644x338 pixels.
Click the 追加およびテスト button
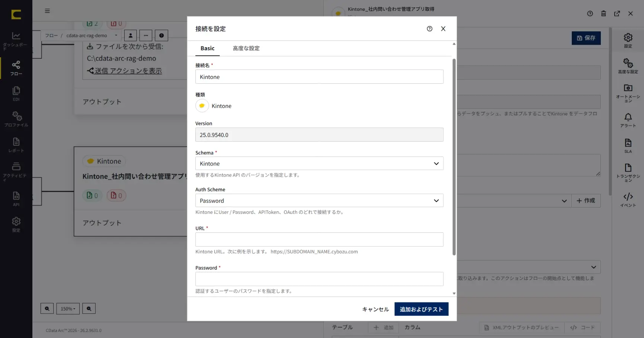pos(421,309)
